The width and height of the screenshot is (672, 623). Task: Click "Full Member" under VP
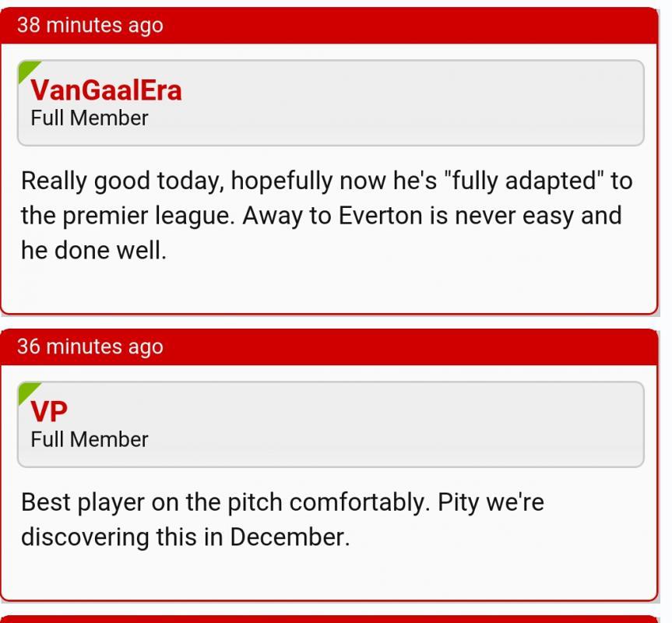tap(89, 440)
